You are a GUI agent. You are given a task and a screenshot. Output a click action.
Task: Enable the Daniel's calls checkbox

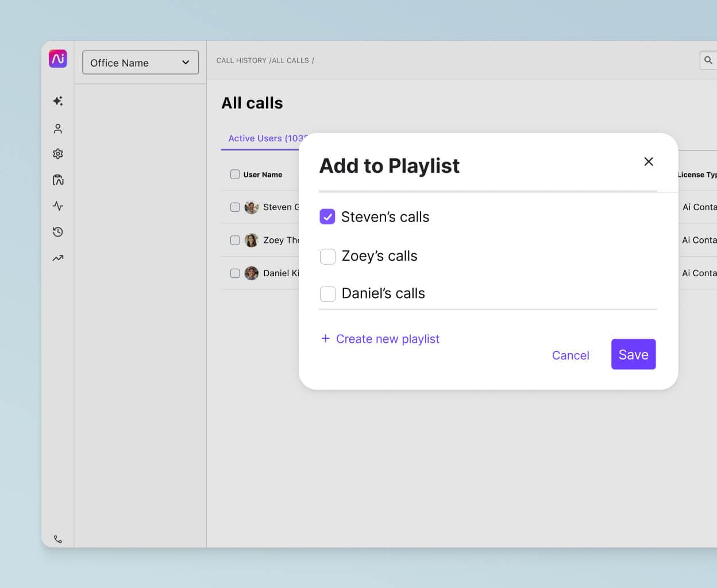[x=327, y=293]
